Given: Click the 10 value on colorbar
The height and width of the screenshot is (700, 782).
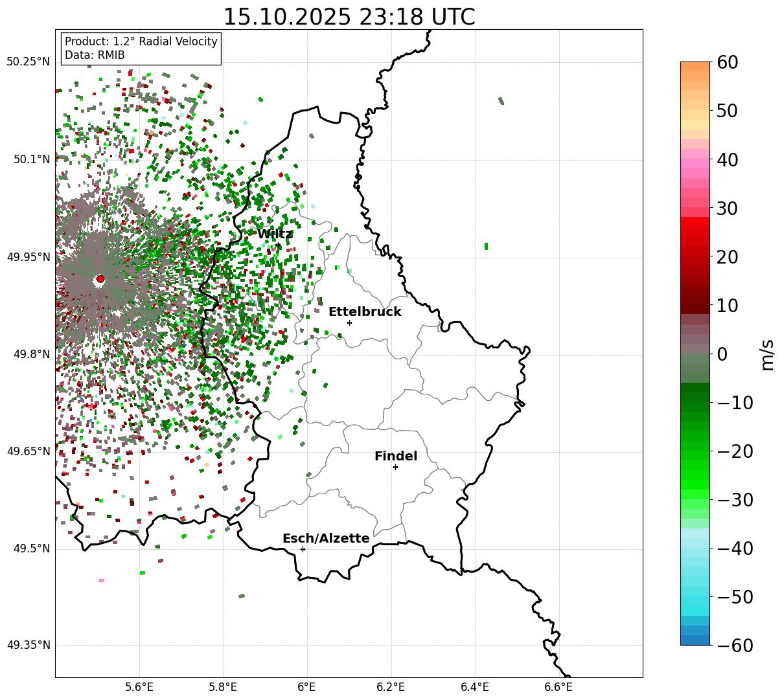Looking at the screenshot, I should click(x=728, y=305).
